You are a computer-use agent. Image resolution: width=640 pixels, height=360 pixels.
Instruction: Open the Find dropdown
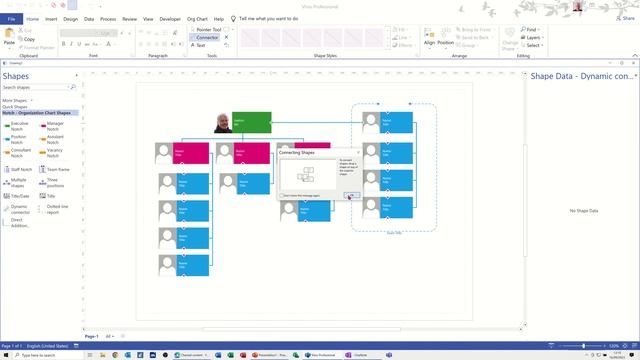point(530,30)
